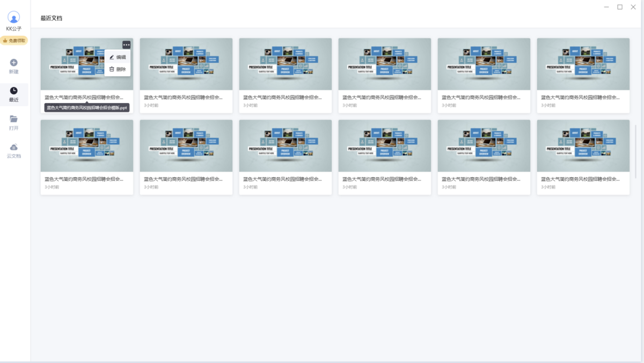This screenshot has height=363, width=644.
Task: Click the file name above the .ppt tooltip
Action: [83, 98]
